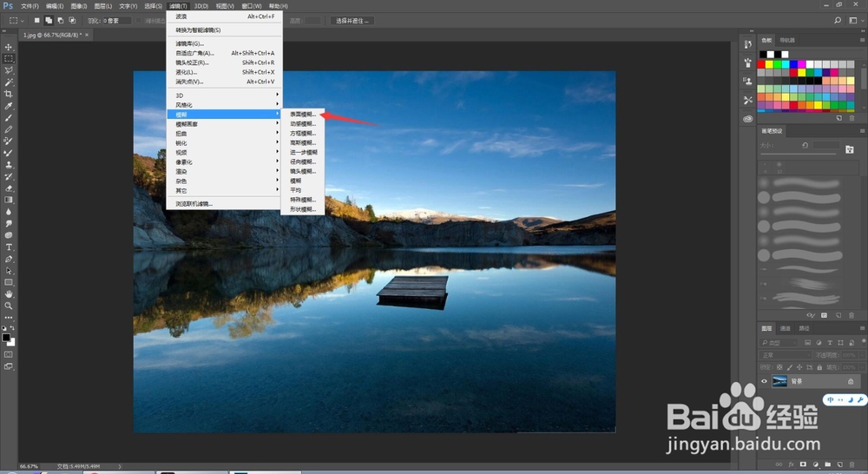The width and height of the screenshot is (868, 474).
Task: Select the Crop tool
Action: [9, 94]
